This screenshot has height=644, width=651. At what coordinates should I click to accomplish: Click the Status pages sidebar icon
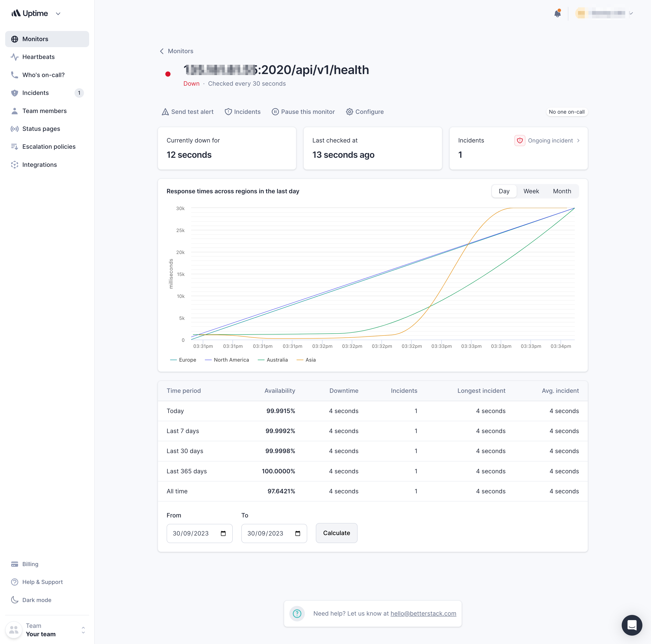coord(14,128)
